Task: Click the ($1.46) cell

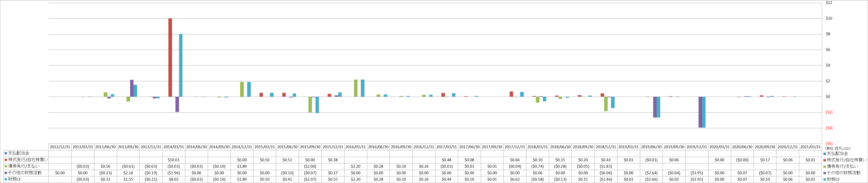Action: point(605,180)
